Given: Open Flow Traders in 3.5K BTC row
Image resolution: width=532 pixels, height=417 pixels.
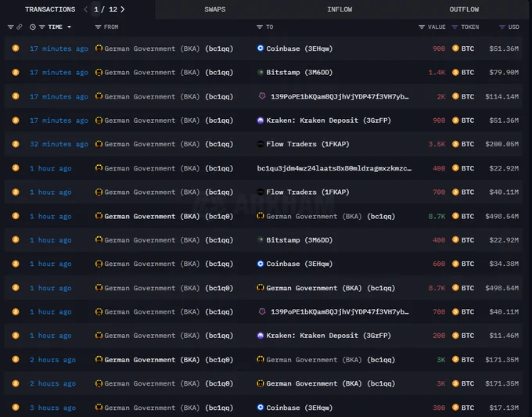Looking at the screenshot, I should (307, 144).
